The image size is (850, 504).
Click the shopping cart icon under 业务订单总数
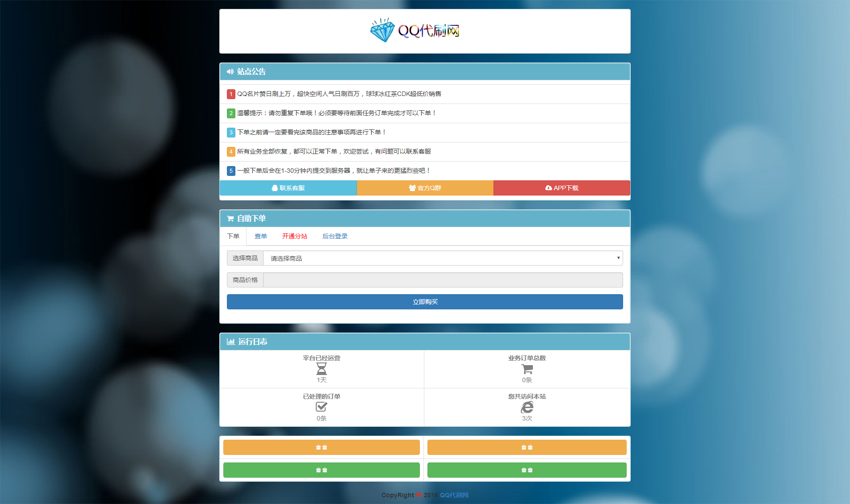tap(527, 369)
